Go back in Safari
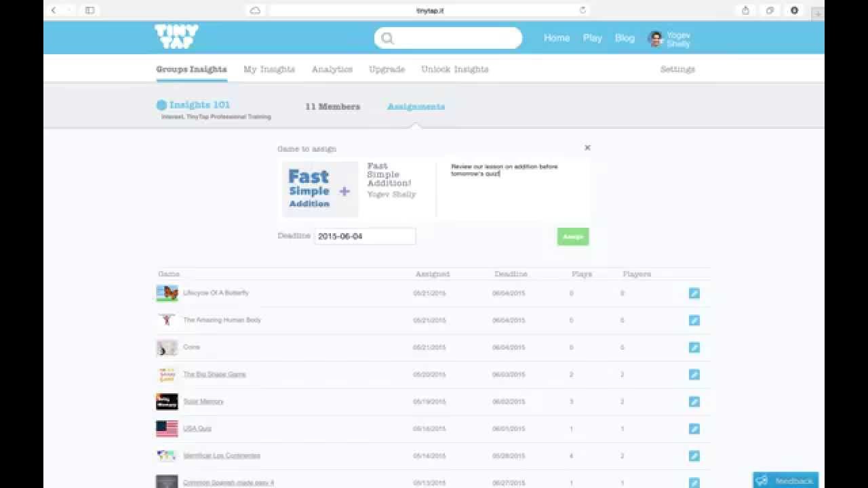 pyautogui.click(x=54, y=10)
